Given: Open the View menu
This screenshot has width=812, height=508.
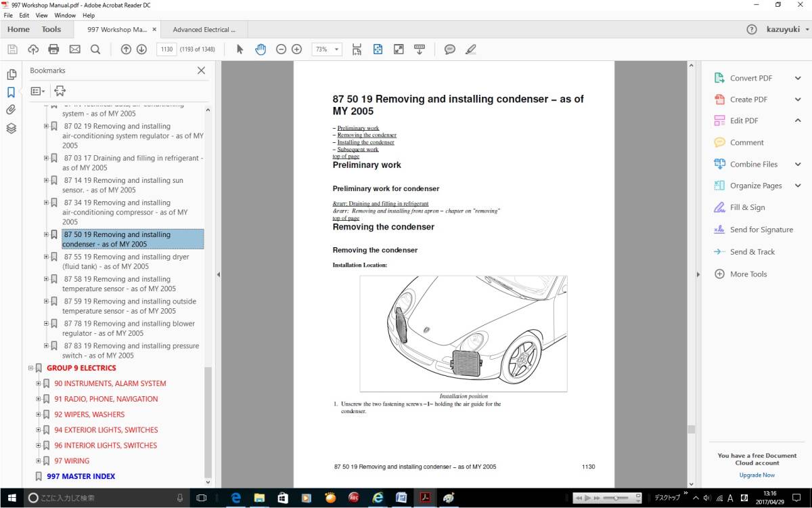Looking at the screenshot, I should click(41, 15).
